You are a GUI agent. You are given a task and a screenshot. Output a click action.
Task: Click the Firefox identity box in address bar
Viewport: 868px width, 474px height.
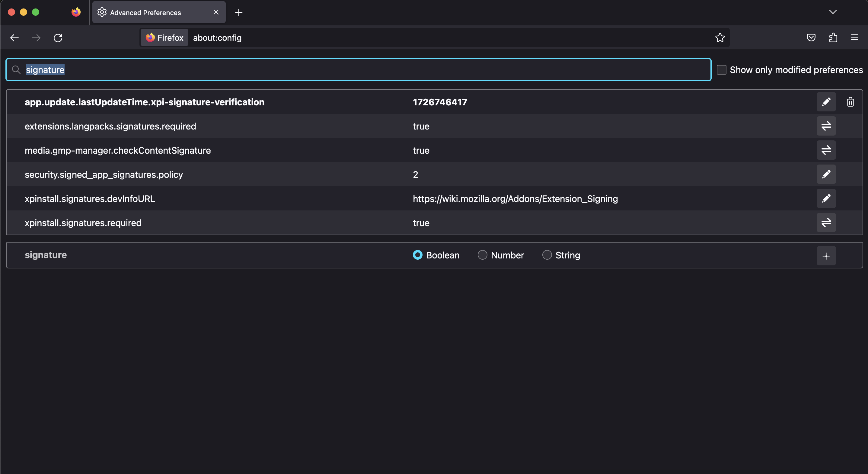click(x=164, y=37)
